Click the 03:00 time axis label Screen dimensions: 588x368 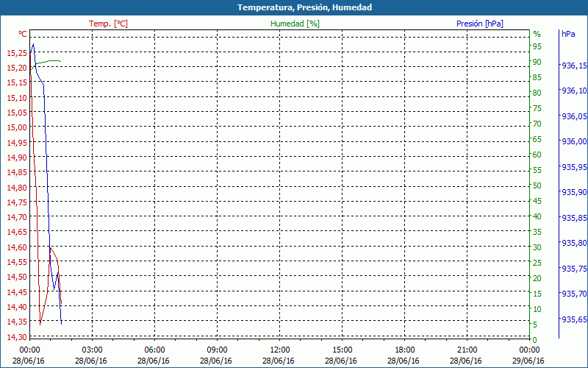[92, 350]
